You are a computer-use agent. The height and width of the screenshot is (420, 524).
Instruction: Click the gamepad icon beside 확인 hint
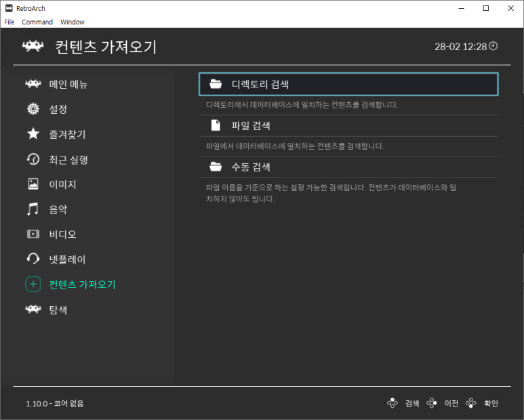[471, 403]
